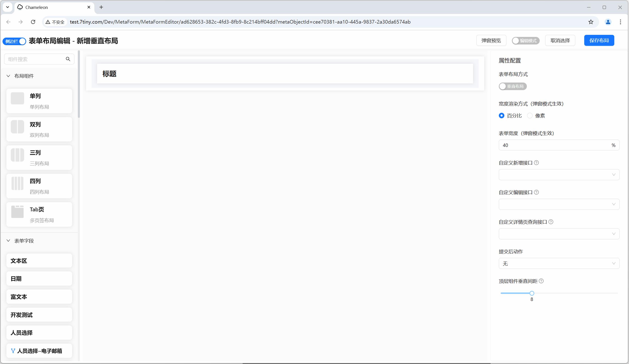Open the 提交后动作 dropdown

[559, 264]
